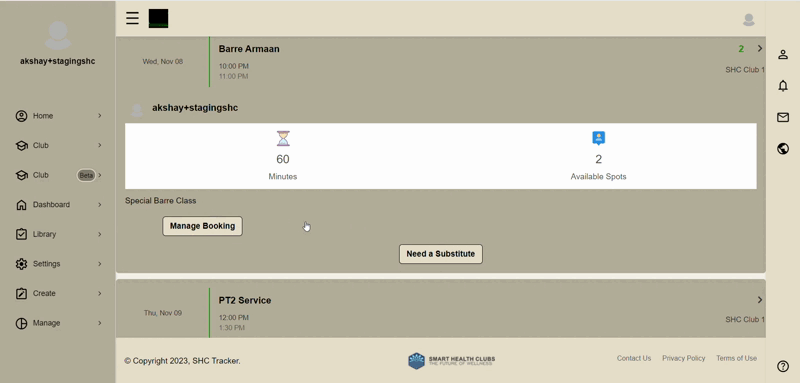This screenshot has width=800, height=383.
Task: Click the green 2 spots count
Action: (x=741, y=49)
